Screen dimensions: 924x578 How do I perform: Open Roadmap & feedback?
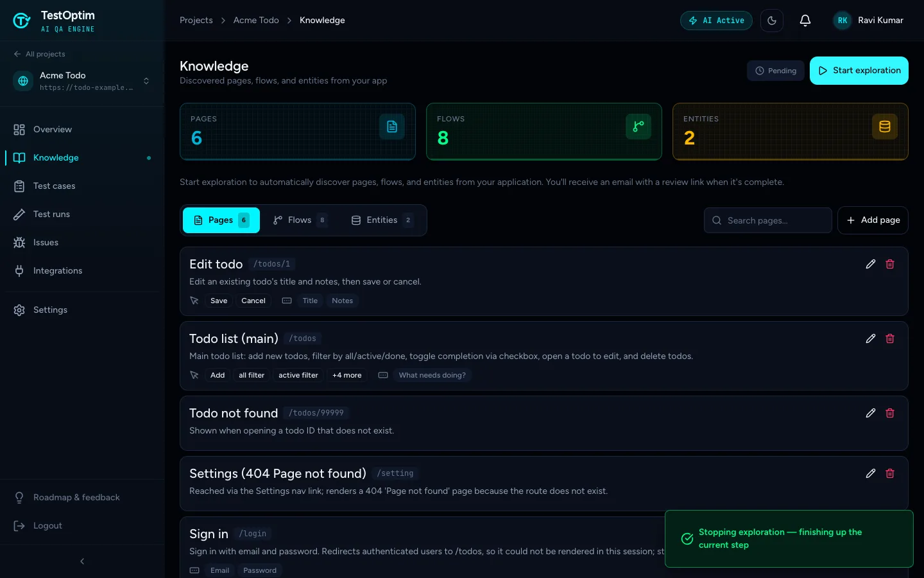[82, 498]
